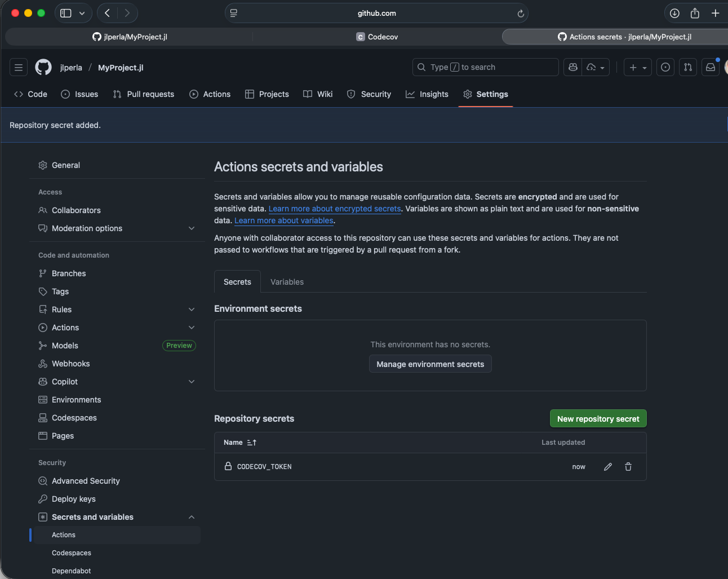Open the issues icon in top header
Image resolution: width=728 pixels, height=579 pixels.
(665, 68)
